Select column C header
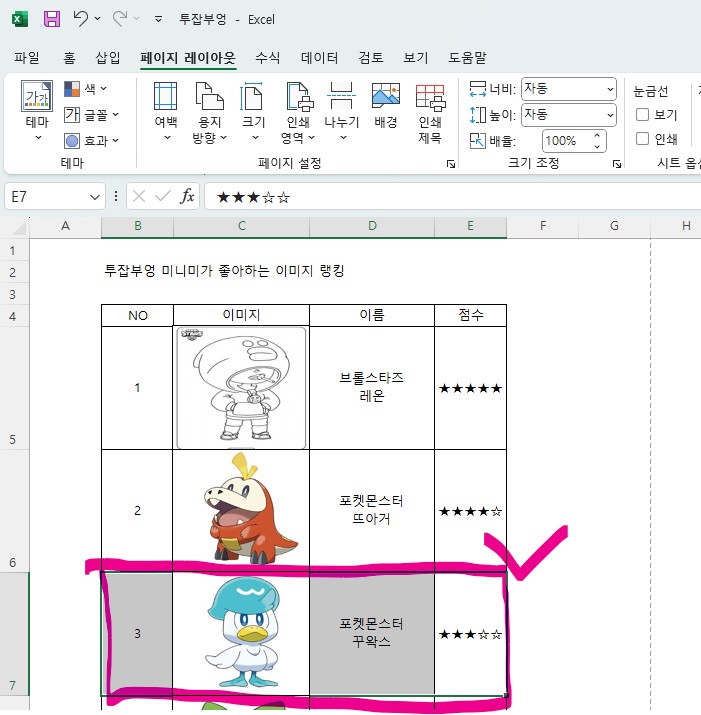 point(241,226)
